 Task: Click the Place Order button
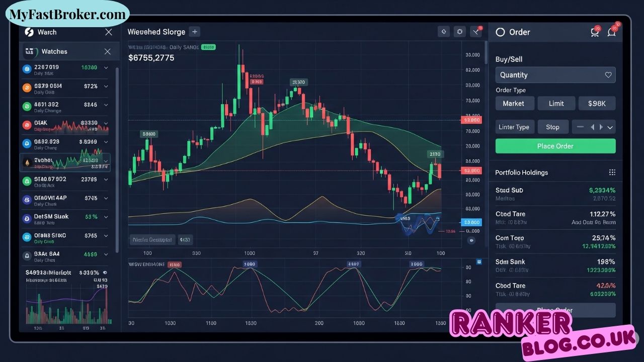click(555, 146)
